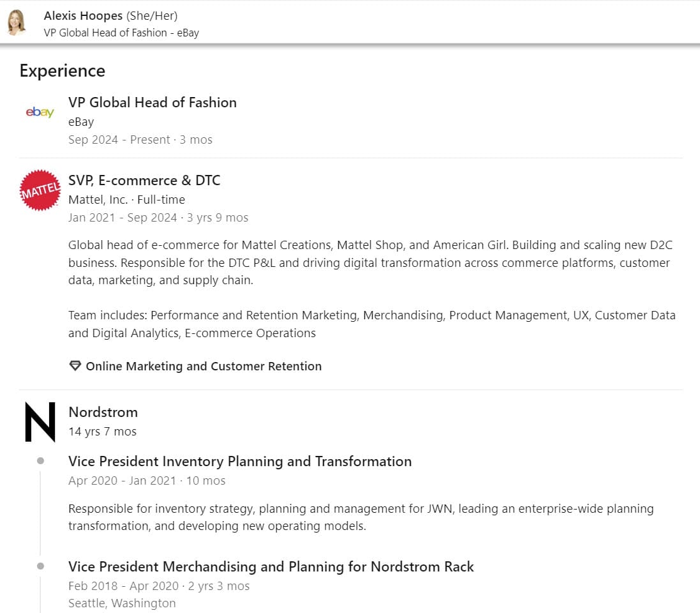Click timeline dot beside Inventory Planning role
700x613 pixels.
coord(41,460)
